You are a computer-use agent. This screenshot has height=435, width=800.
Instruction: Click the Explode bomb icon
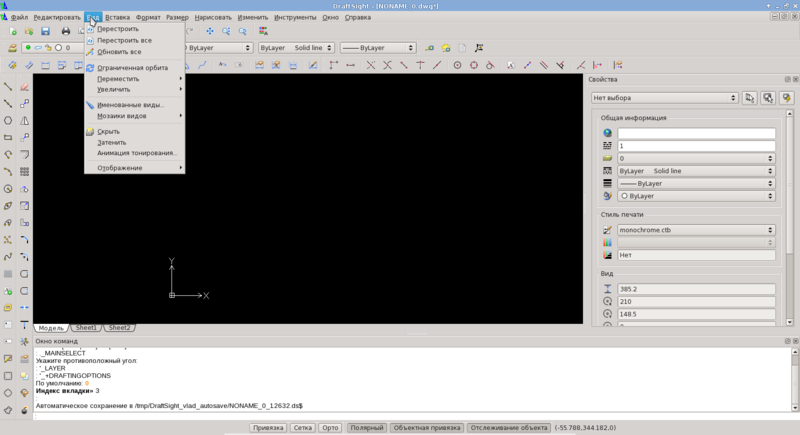point(24,410)
